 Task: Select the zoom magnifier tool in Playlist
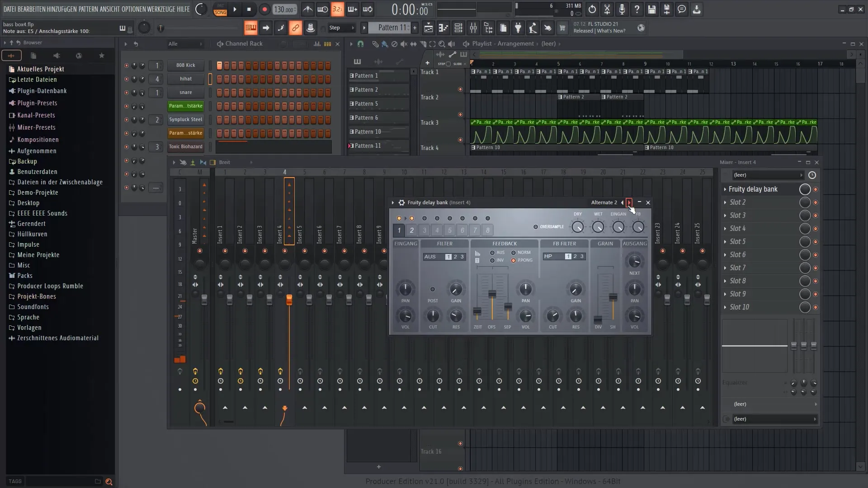(x=442, y=44)
